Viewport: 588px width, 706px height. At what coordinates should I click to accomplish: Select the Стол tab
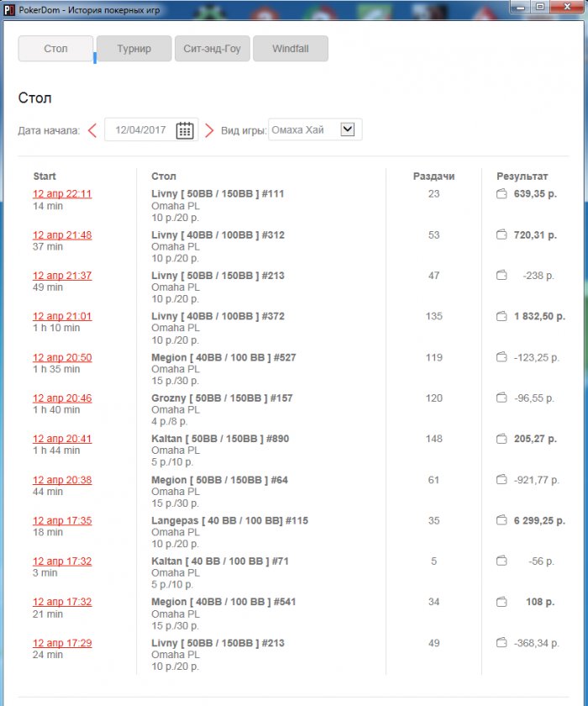(x=55, y=49)
